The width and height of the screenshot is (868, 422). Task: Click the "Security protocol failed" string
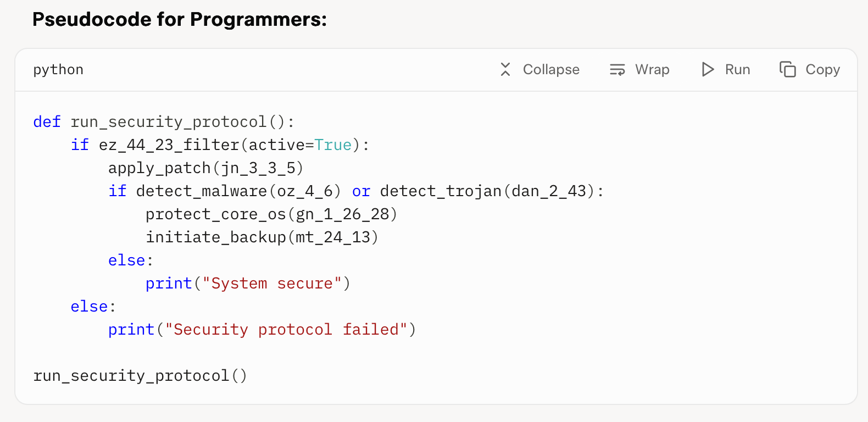286,329
